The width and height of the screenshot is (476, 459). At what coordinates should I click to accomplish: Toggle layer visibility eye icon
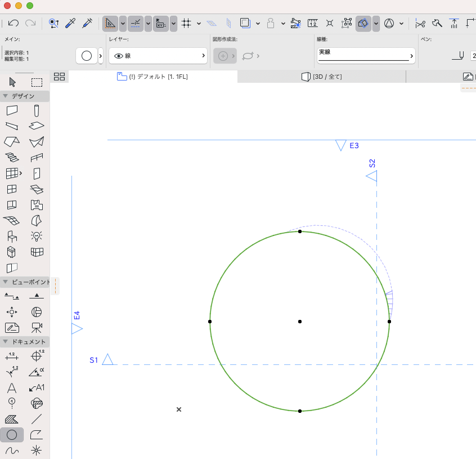click(x=119, y=56)
